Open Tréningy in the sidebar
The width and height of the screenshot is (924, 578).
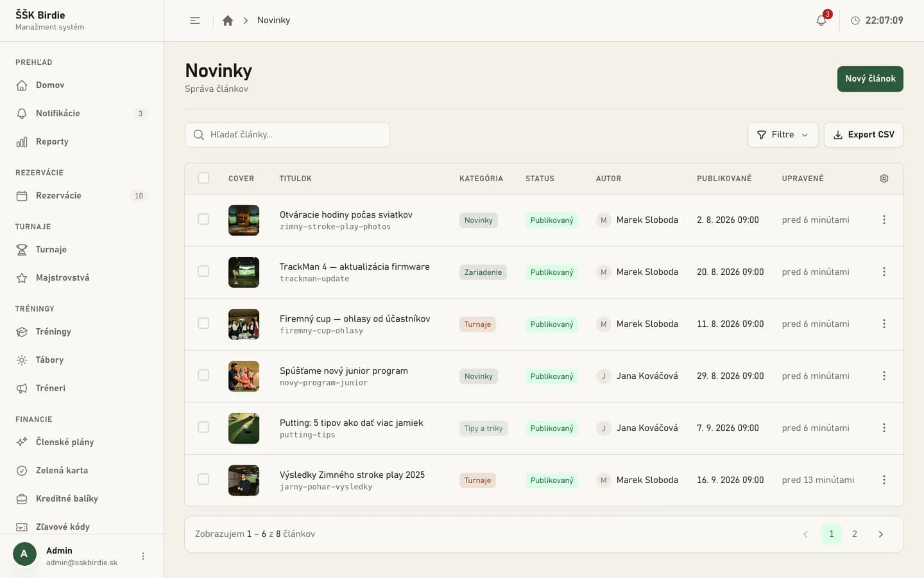81,331
